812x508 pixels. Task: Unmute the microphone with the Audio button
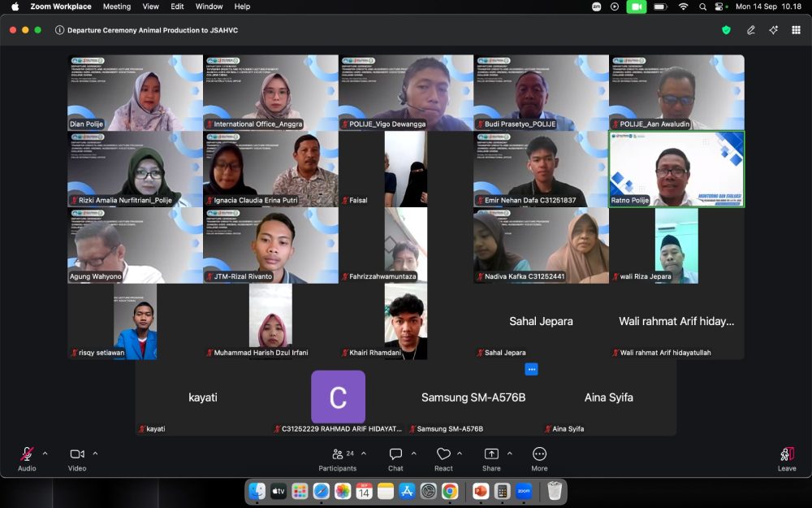point(27,459)
